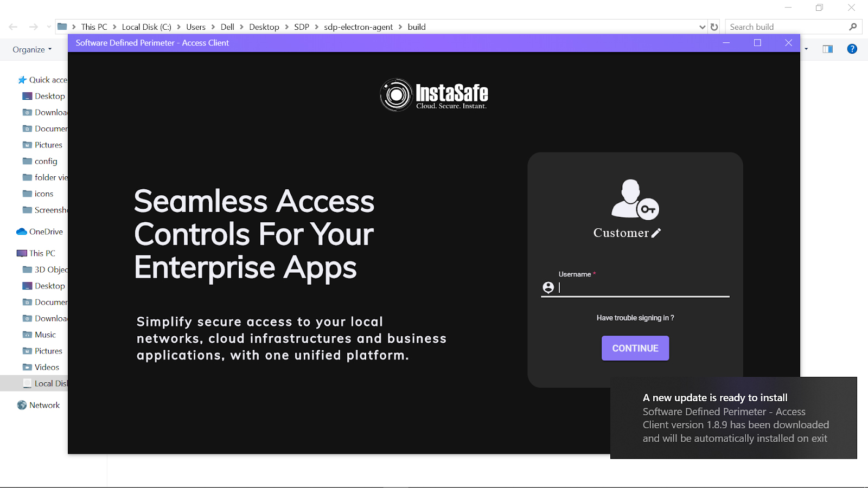Open the Screenshots folder in navigation pane
This screenshot has width=868, height=488.
[44, 210]
